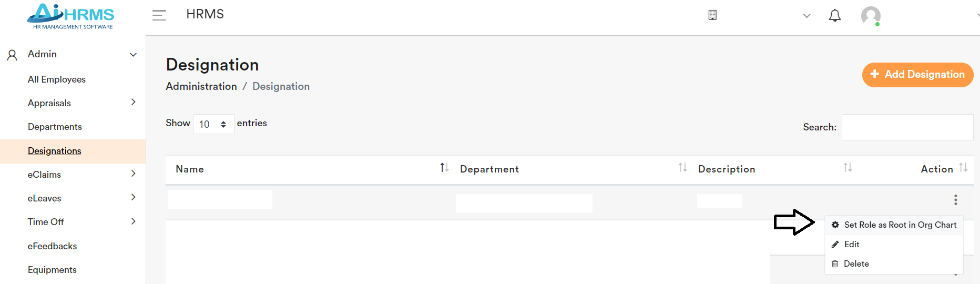Sort table by Name column
Screen dimensions: 980x284
(x=444, y=168)
